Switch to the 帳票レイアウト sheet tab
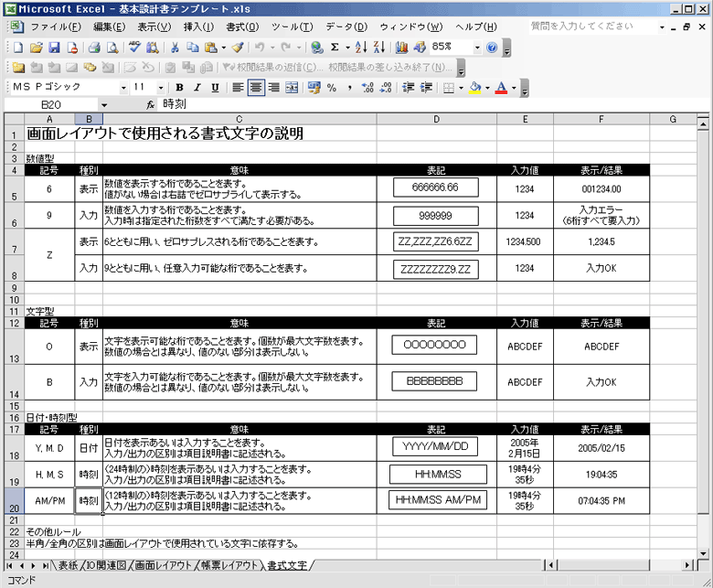713x588 pixels. (x=229, y=565)
